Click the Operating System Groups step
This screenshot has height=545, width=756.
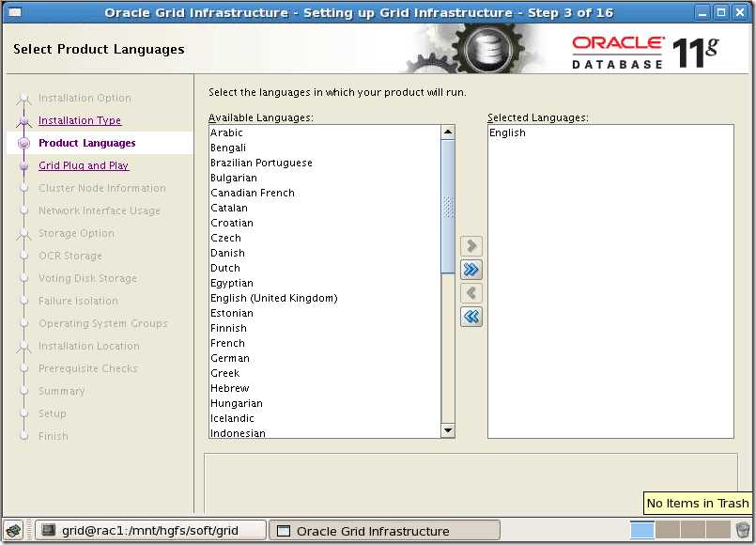point(102,323)
